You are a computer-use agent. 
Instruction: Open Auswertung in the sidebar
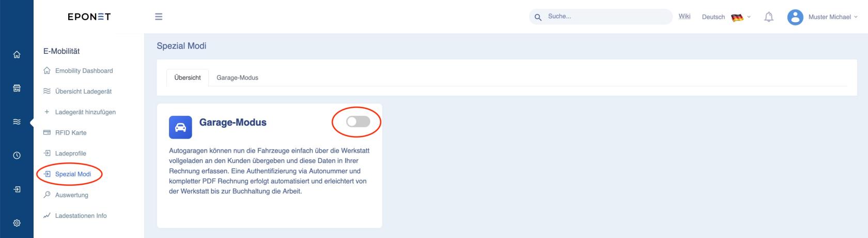tap(71, 195)
